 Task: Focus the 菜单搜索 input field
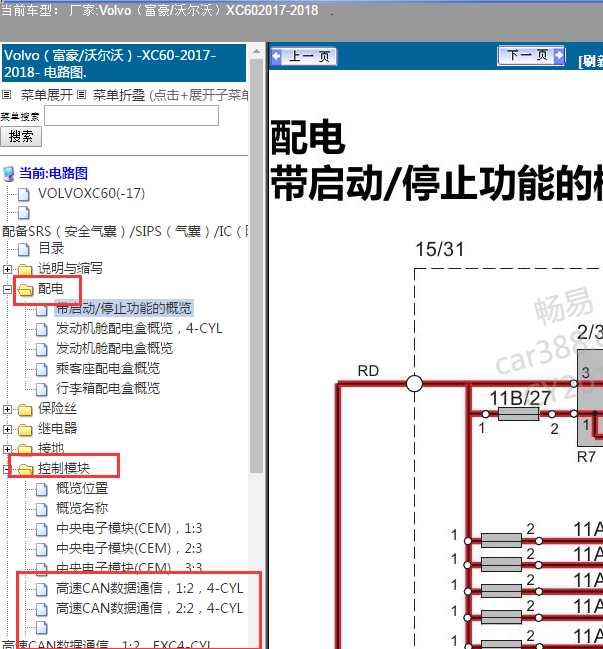point(131,115)
